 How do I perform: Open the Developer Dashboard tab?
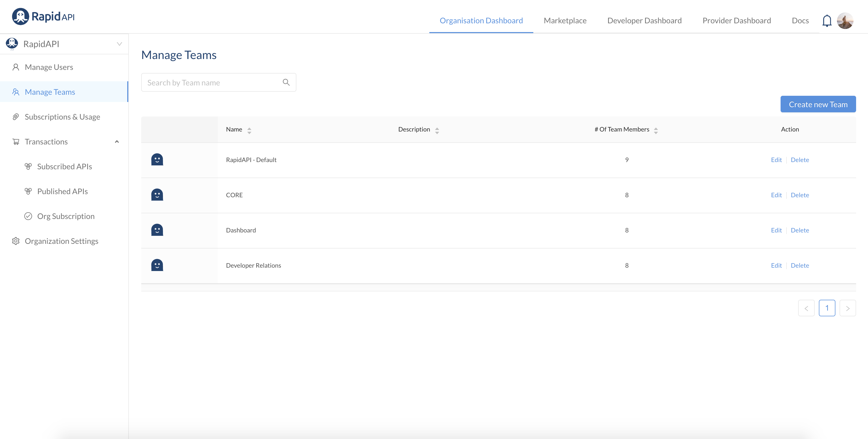tap(644, 20)
